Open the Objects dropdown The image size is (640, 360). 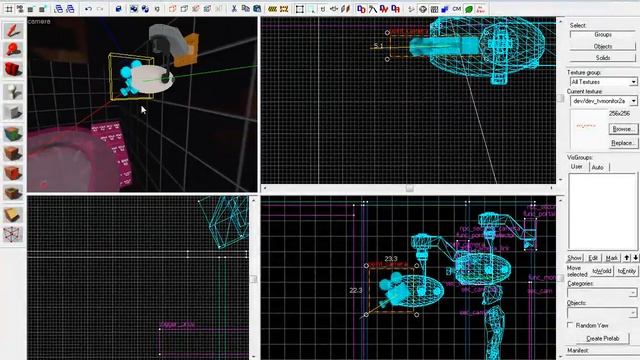tap(633, 313)
